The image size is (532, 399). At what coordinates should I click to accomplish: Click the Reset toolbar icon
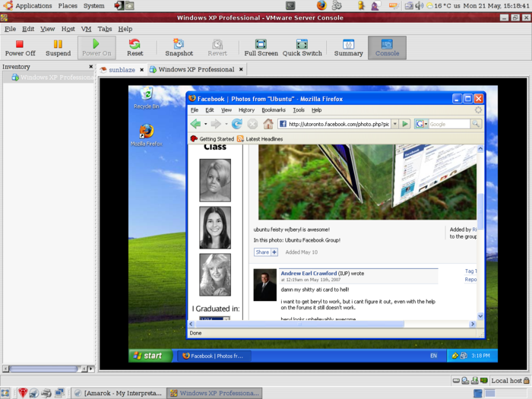point(135,48)
